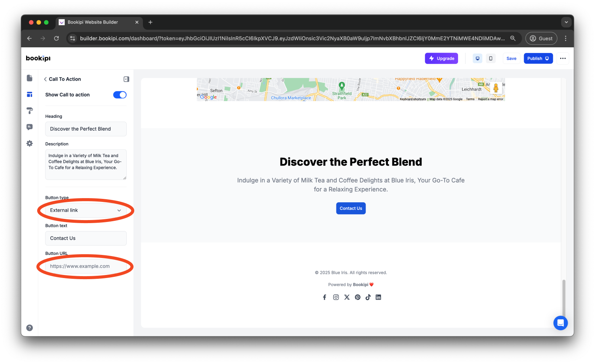
Task: Click Keyboard shortcuts on the map
Action: 413,99
